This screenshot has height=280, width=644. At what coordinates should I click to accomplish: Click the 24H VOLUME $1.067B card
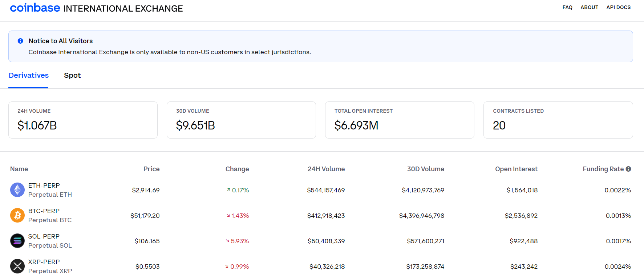click(83, 120)
